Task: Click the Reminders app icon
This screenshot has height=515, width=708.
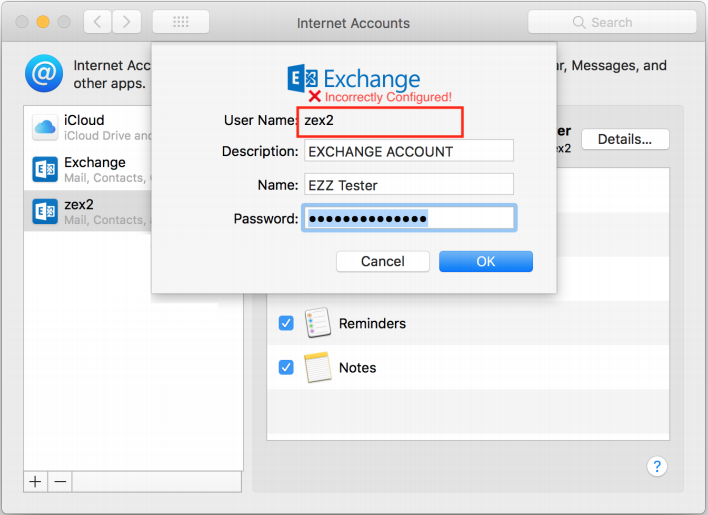Action: (x=318, y=323)
